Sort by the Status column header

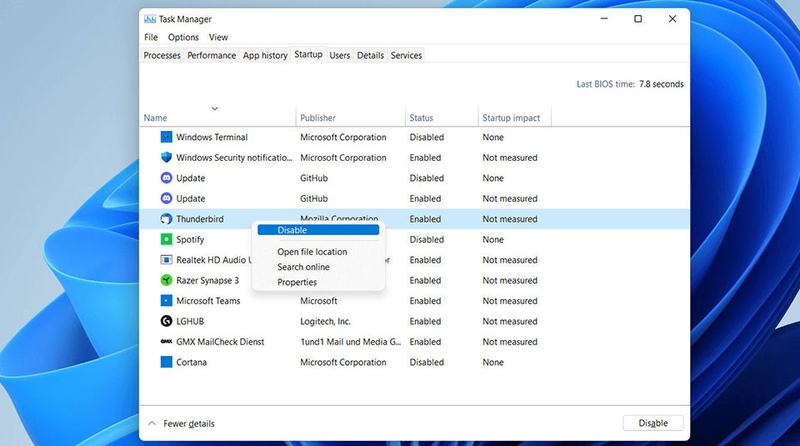(x=421, y=118)
